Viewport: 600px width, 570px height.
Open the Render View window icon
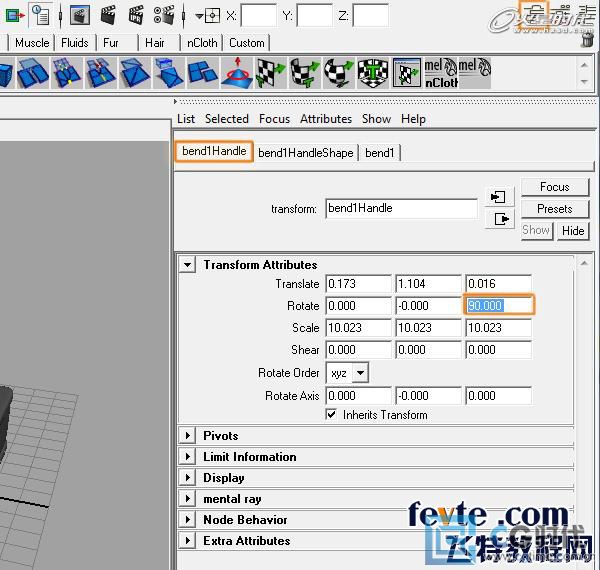pyautogui.click(x=80, y=16)
